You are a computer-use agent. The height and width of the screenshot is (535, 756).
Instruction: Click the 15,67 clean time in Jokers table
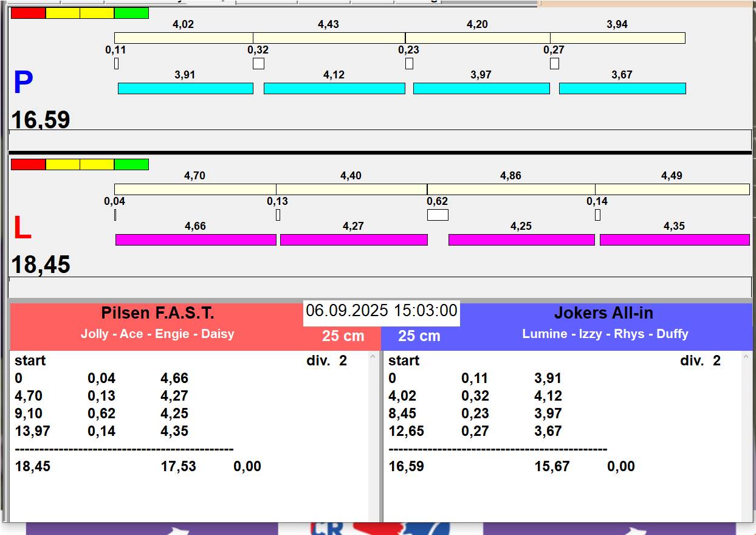tap(552, 466)
